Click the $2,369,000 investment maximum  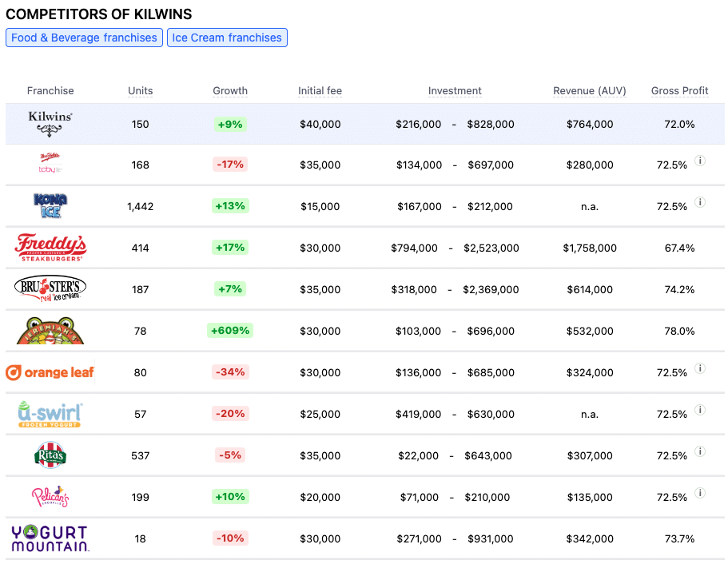click(x=491, y=289)
